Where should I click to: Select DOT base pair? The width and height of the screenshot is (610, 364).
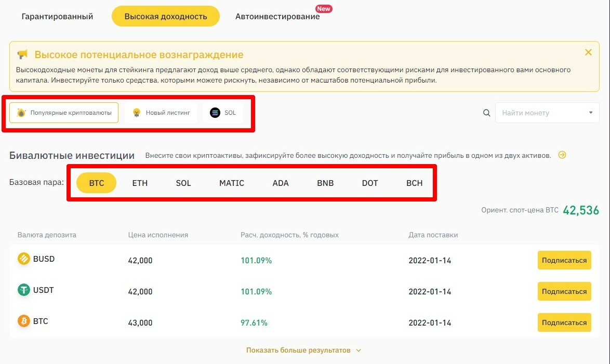coord(370,183)
